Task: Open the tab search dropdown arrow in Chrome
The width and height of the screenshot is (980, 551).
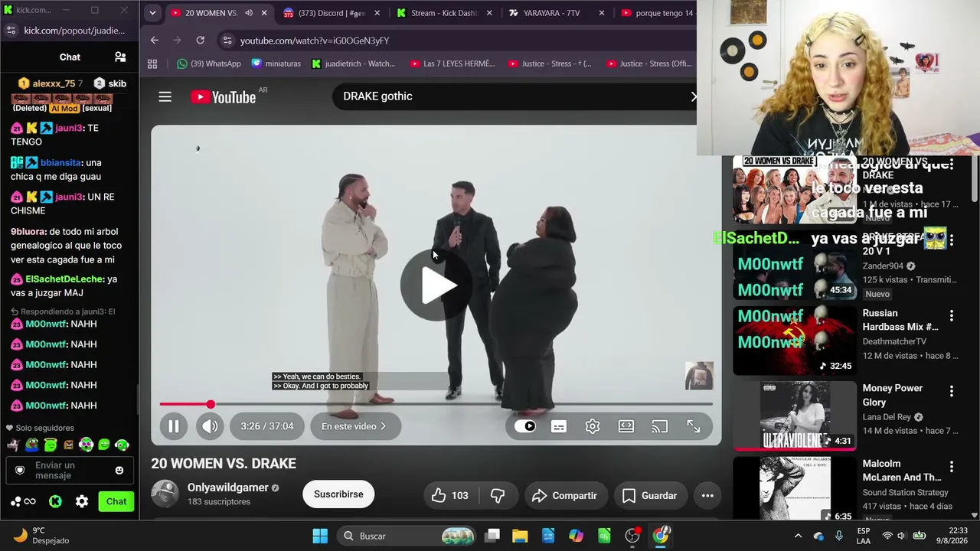Action: 152,13
